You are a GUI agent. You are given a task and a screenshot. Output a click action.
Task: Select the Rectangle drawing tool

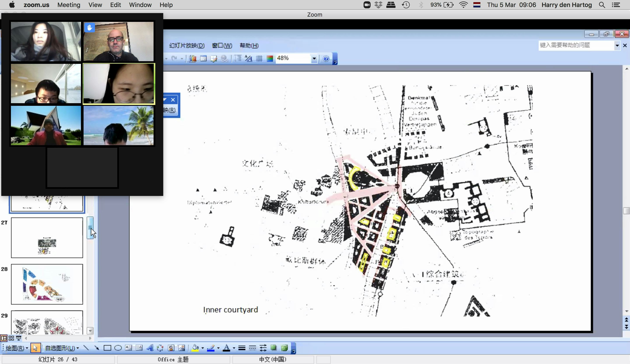[x=107, y=348]
